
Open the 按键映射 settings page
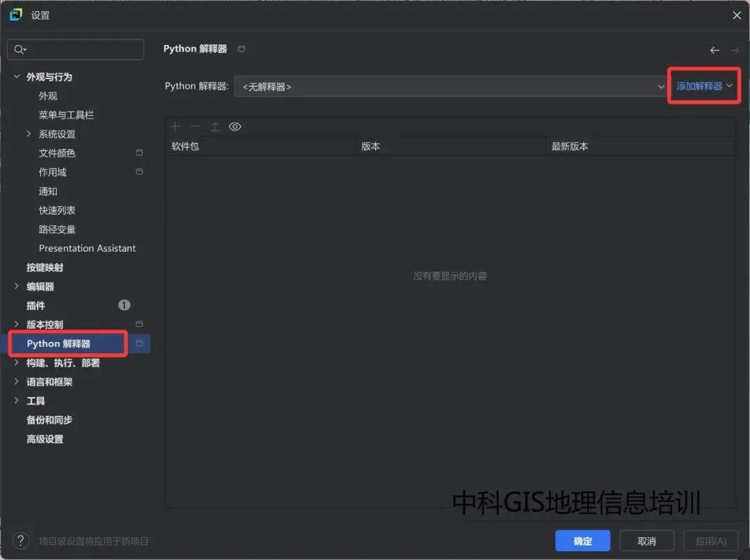(x=44, y=268)
